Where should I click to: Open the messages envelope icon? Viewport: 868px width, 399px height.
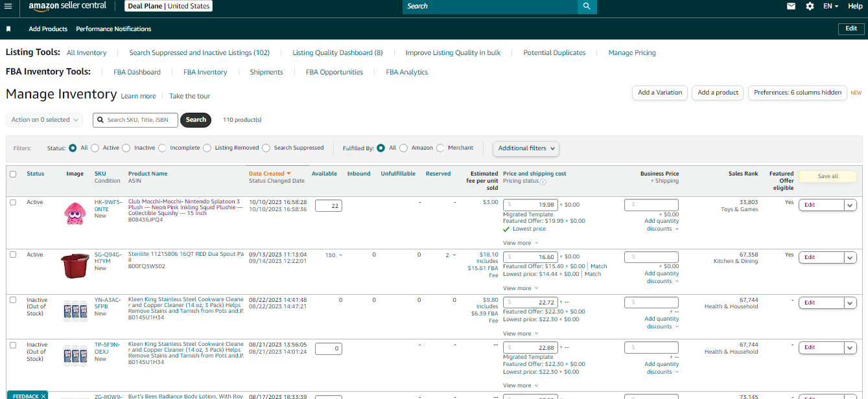point(791,6)
